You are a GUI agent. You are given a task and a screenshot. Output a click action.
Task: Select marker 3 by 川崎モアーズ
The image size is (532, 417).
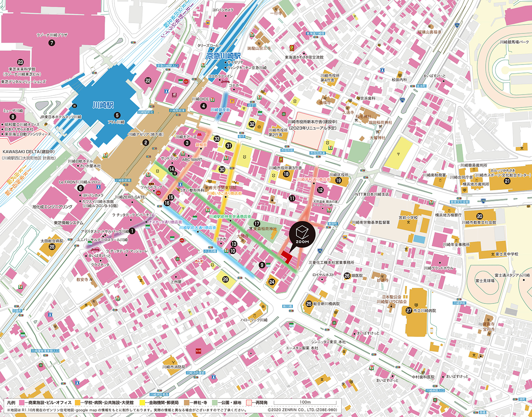187,143
